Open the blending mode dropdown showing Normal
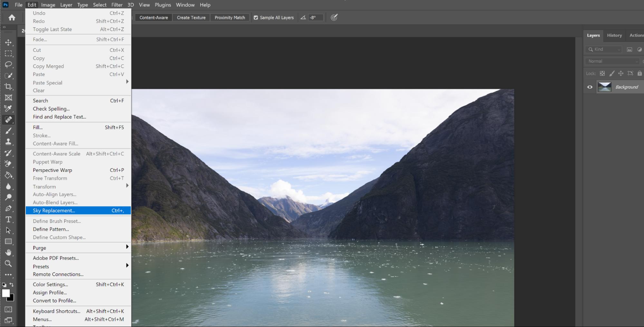The width and height of the screenshot is (644, 327). click(611, 61)
